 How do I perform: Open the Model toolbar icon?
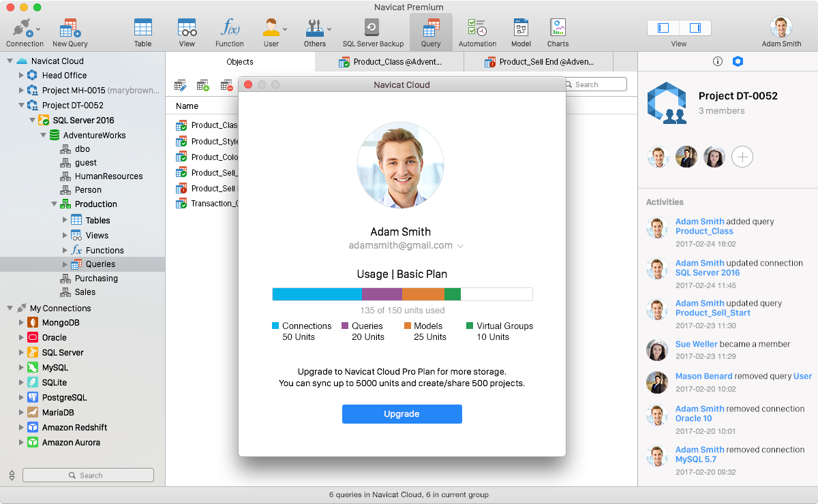click(x=521, y=32)
